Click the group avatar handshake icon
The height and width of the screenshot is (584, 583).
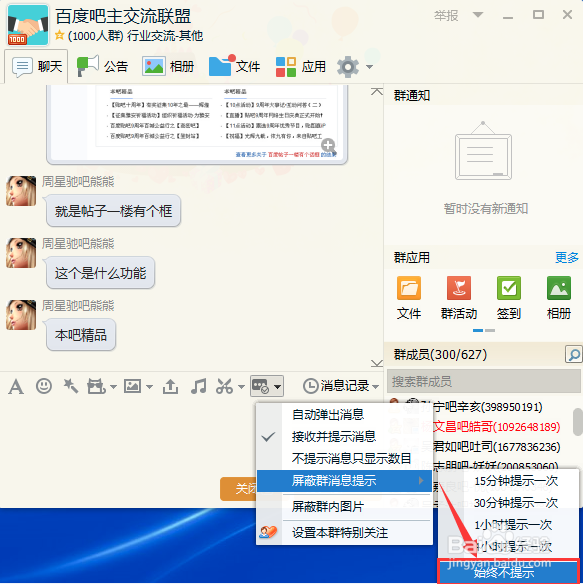28,25
